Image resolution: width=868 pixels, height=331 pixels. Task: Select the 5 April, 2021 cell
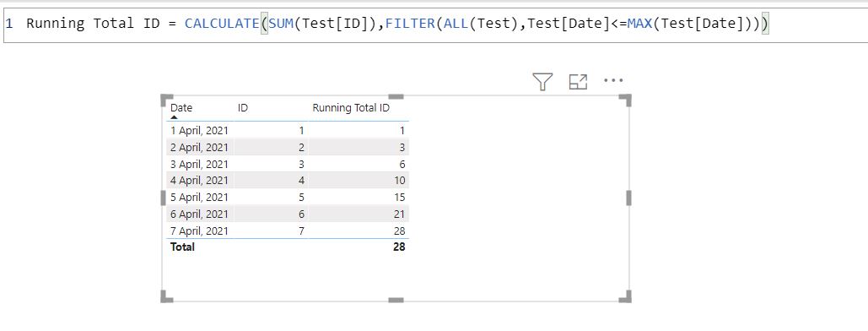pyautogui.click(x=199, y=198)
